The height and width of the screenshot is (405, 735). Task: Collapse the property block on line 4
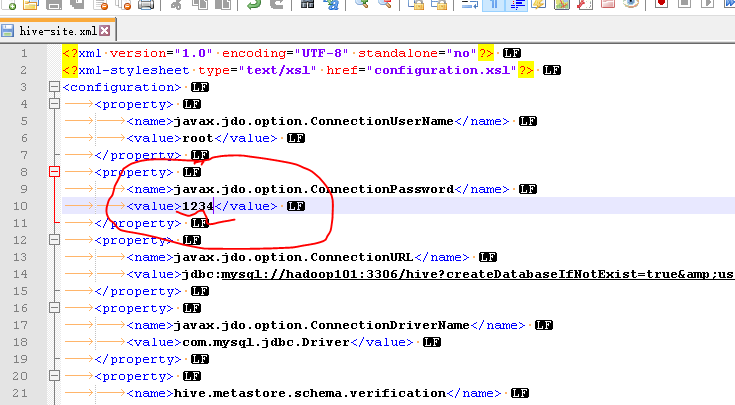click(x=54, y=104)
